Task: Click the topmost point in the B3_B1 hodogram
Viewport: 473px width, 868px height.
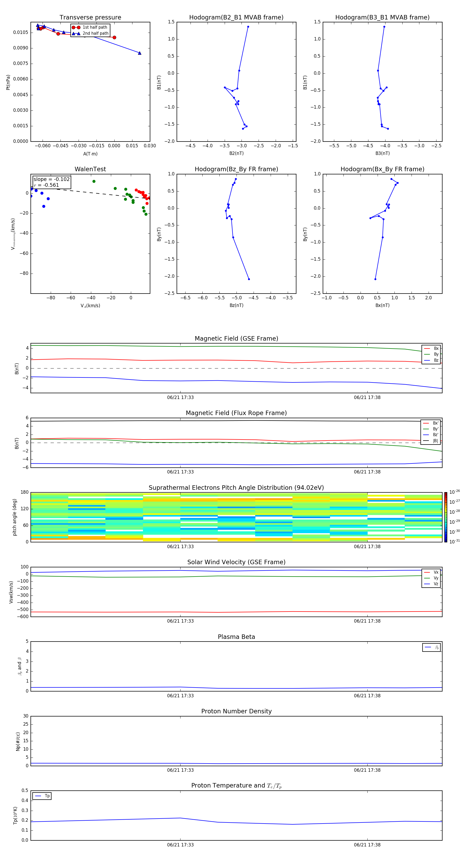Action: (384, 27)
